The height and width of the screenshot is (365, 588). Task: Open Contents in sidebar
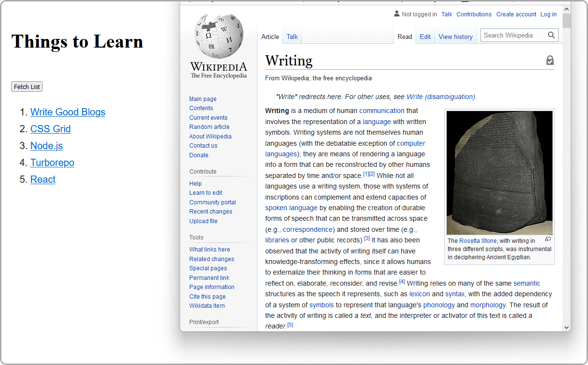[x=201, y=108]
